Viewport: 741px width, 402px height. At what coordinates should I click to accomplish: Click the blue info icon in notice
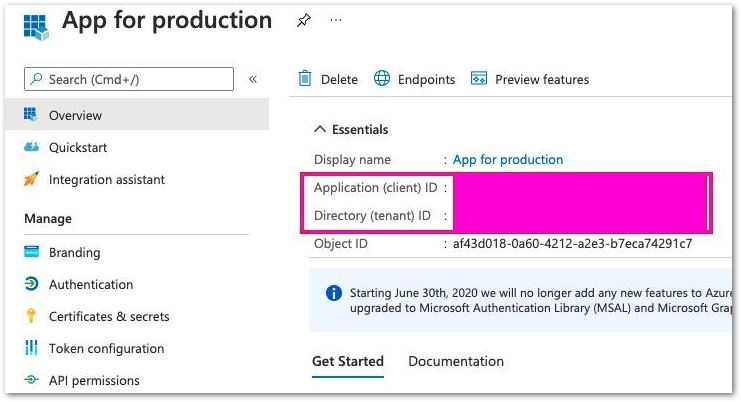(x=334, y=293)
